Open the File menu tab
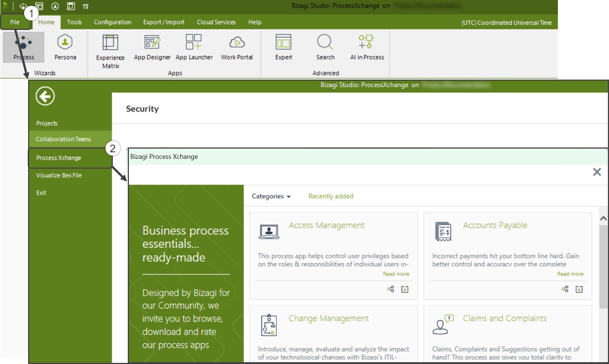The image size is (609, 364). tap(15, 22)
